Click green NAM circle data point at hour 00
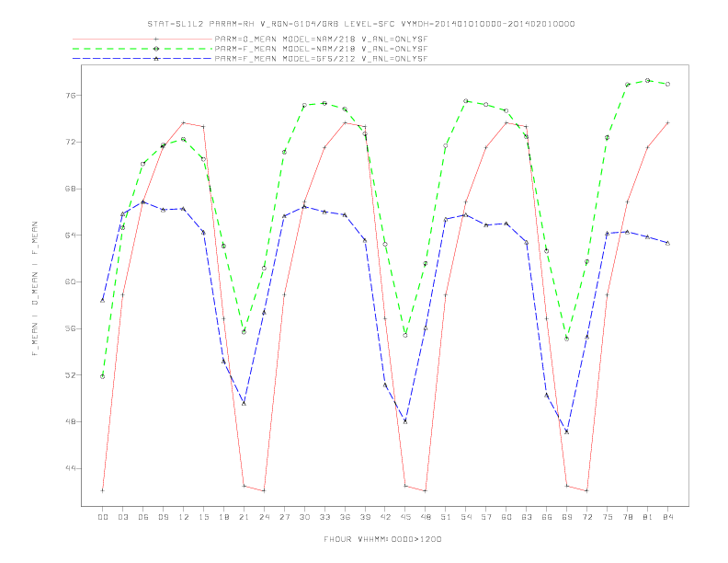The width and height of the screenshot is (728, 563). click(x=103, y=376)
